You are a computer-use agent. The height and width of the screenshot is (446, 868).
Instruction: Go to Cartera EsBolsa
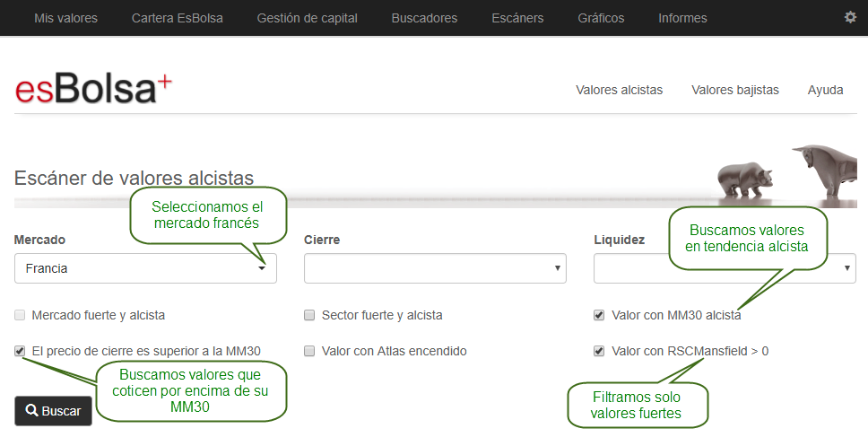tap(177, 18)
